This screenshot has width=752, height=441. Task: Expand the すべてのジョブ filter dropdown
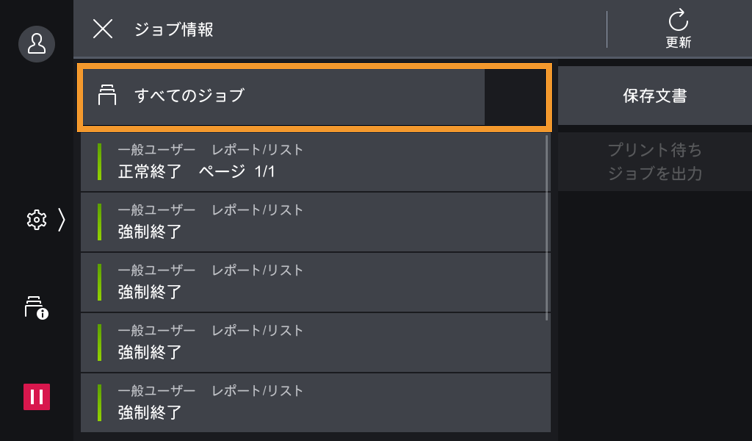pos(313,97)
